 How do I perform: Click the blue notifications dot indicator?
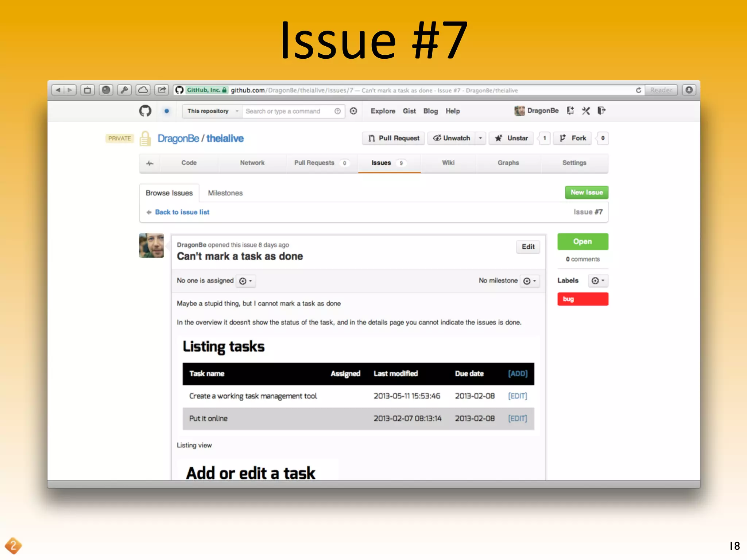click(167, 111)
